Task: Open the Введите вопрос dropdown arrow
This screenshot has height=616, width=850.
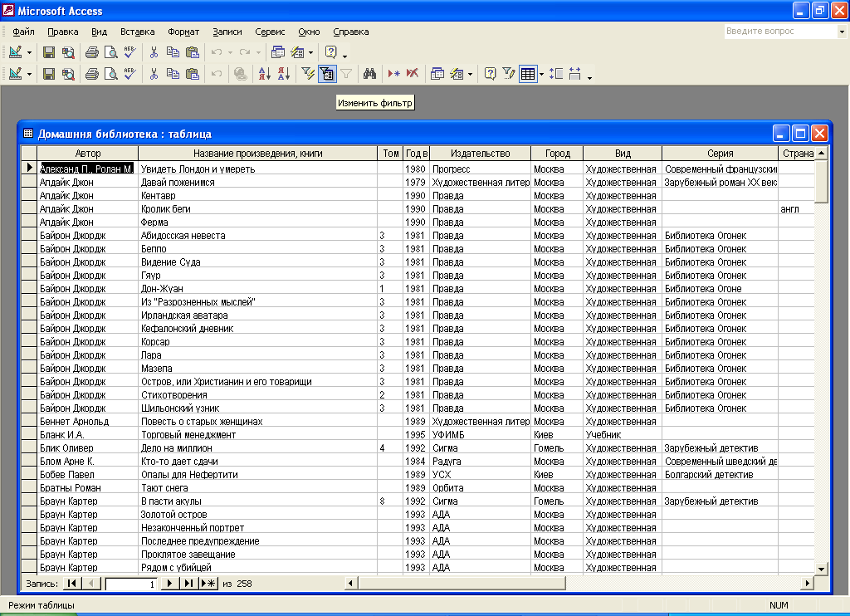Action: (x=842, y=32)
